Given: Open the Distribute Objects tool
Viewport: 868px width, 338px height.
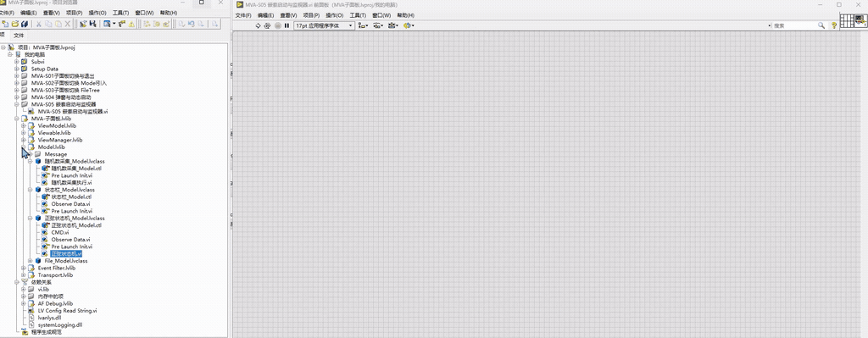Looking at the screenshot, I should [378, 25].
